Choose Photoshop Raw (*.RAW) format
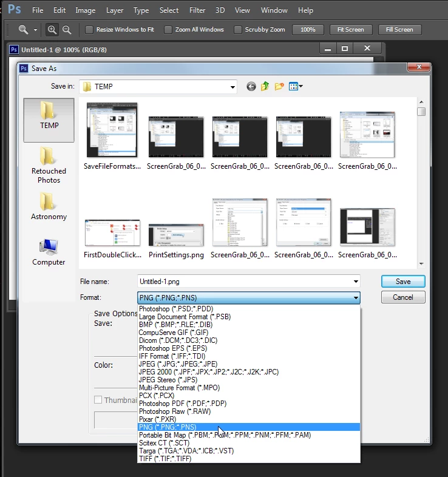The image size is (448, 477). (x=249, y=411)
